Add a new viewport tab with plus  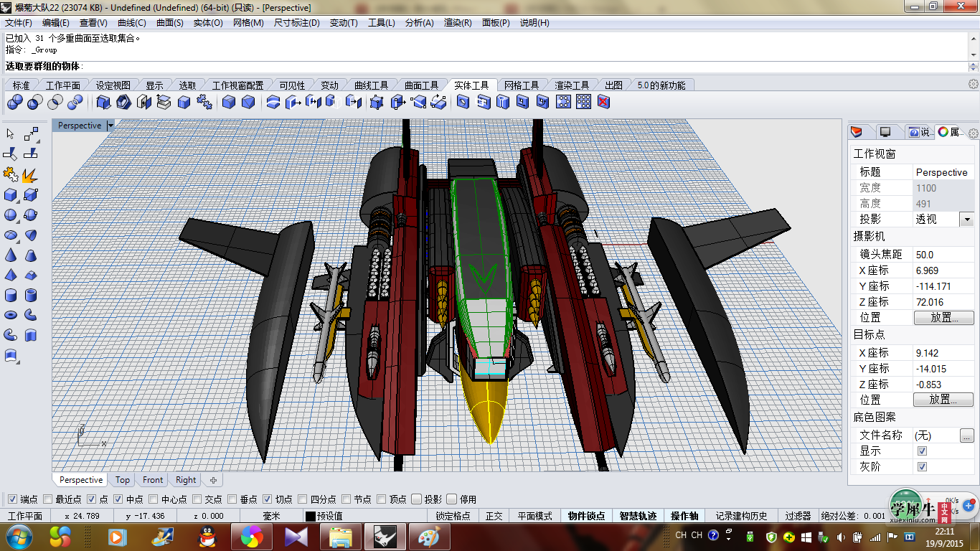click(x=213, y=480)
